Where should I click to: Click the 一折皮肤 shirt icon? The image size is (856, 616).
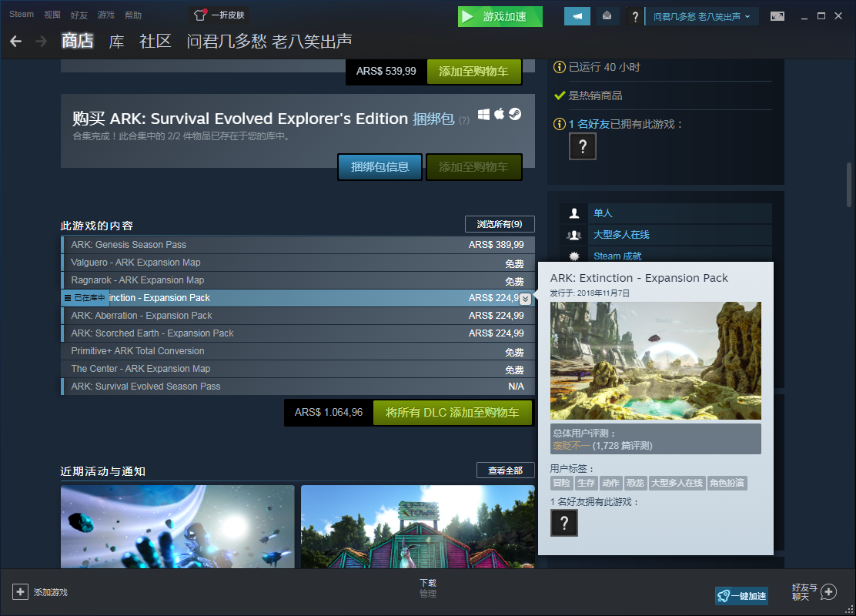(x=200, y=15)
